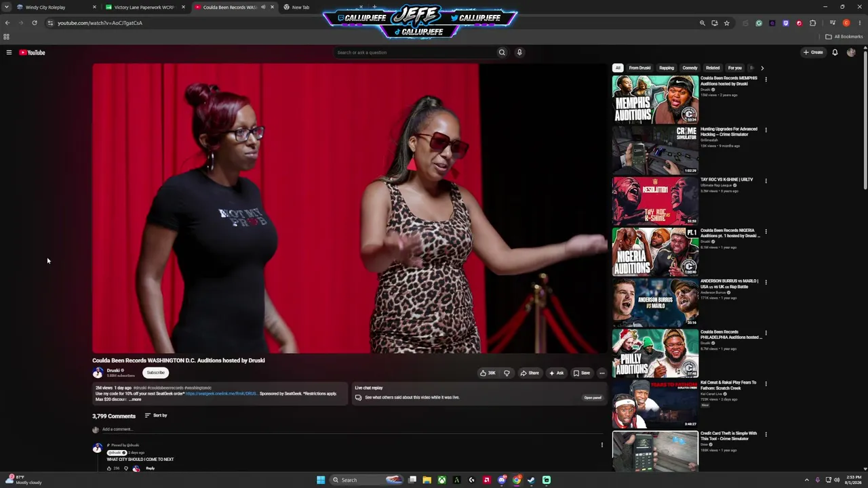
Task: Open the Memphis Auditions video thumbnail
Action: 655,99
